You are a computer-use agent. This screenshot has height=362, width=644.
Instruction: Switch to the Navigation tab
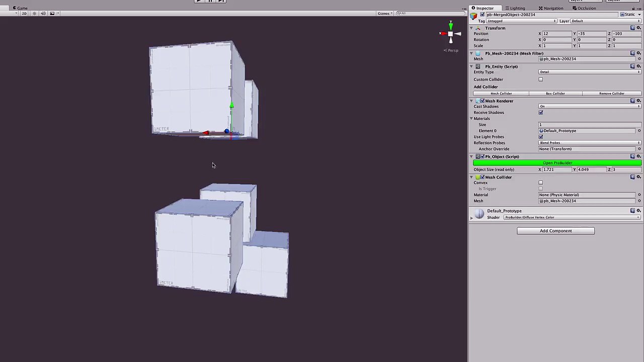pyautogui.click(x=550, y=9)
